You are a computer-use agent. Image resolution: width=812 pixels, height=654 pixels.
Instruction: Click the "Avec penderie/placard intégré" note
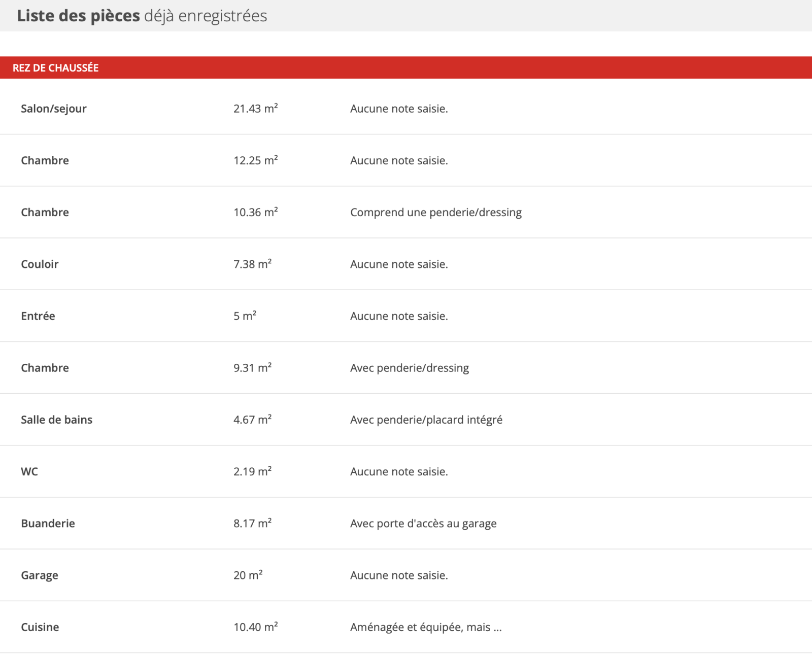[x=426, y=420]
